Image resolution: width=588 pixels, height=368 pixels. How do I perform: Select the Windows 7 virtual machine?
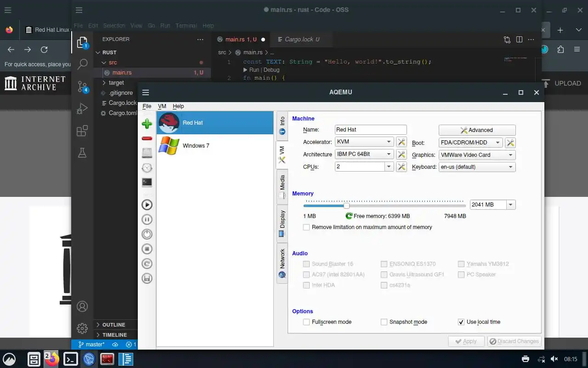pyautogui.click(x=215, y=146)
